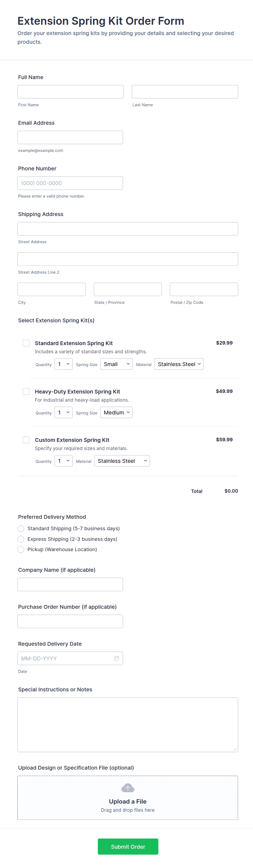Select Standard Shipping radio option
Viewport: 253px width, 868px height.
click(x=21, y=528)
